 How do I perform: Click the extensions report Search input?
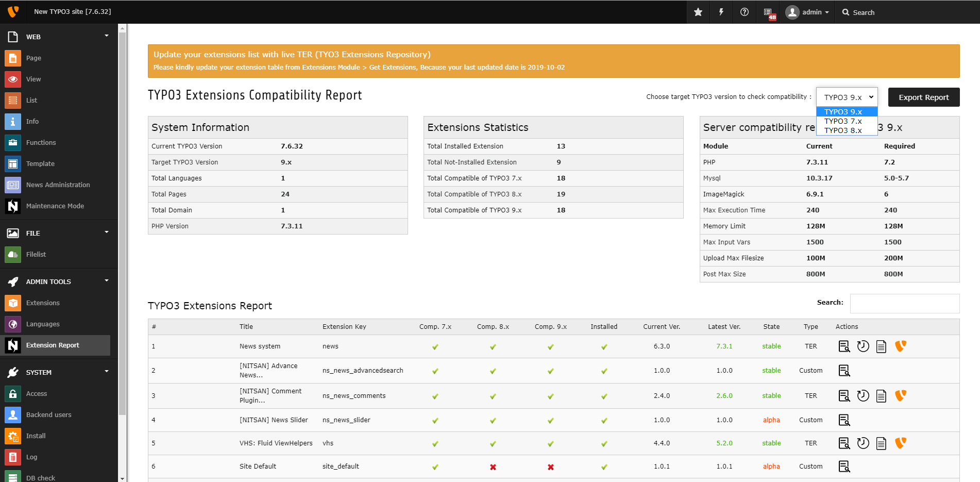pyautogui.click(x=905, y=304)
